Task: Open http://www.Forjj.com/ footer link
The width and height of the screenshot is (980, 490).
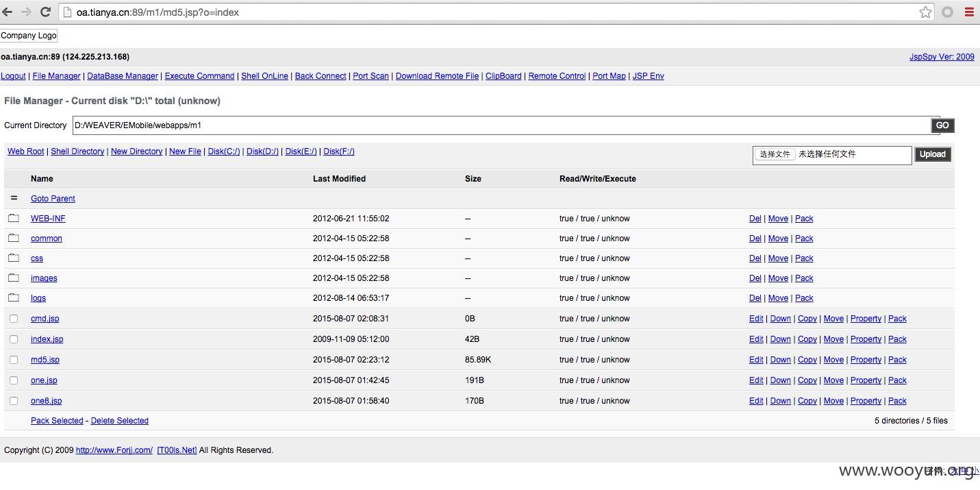Action: pyautogui.click(x=114, y=450)
